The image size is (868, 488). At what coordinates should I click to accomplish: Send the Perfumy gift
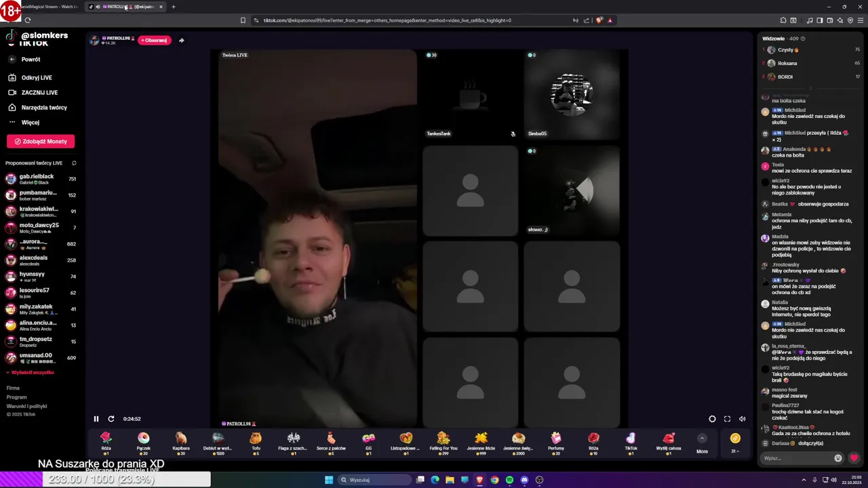pos(556,443)
